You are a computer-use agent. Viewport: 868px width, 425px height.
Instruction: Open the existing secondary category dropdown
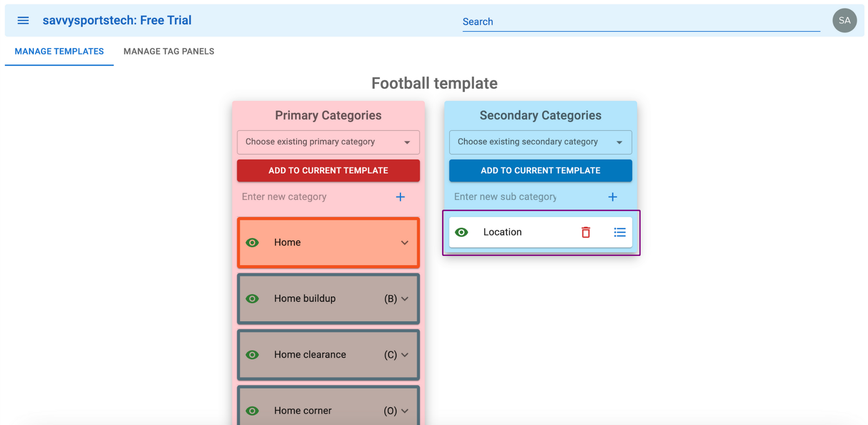coord(540,142)
